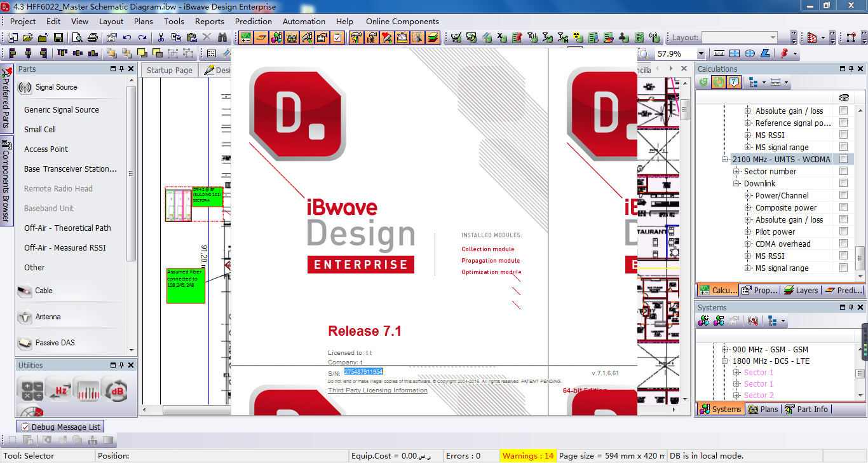The width and height of the screenshot is (868, 463).
Task: Enable the CDMA overhead checkbox
Action: [x=843, y=244]
